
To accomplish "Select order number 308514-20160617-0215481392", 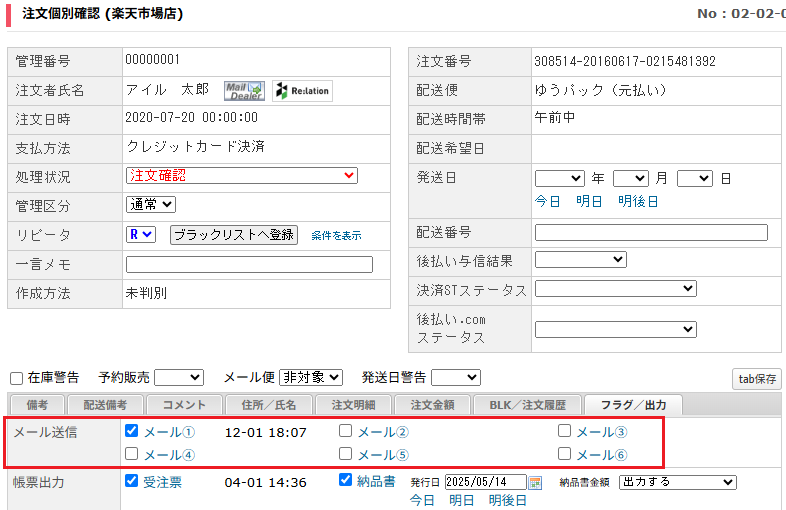I will (625, 62).
